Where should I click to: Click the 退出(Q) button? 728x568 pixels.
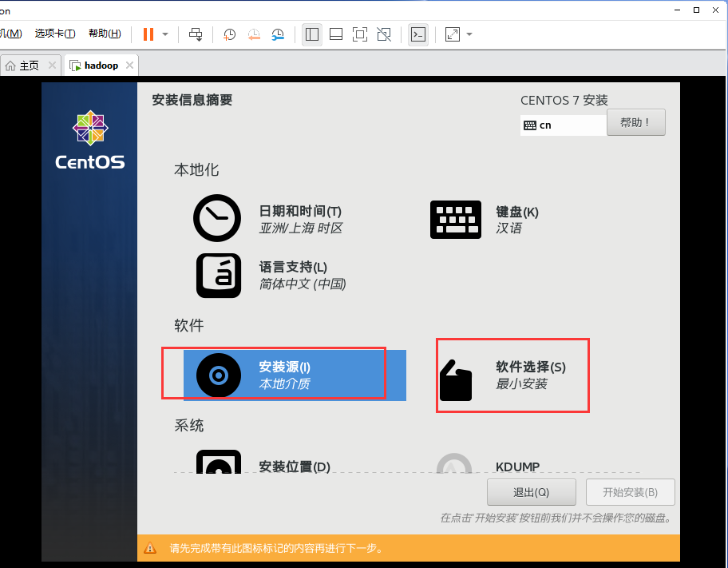pyautogui.click(x=531, y=492)
